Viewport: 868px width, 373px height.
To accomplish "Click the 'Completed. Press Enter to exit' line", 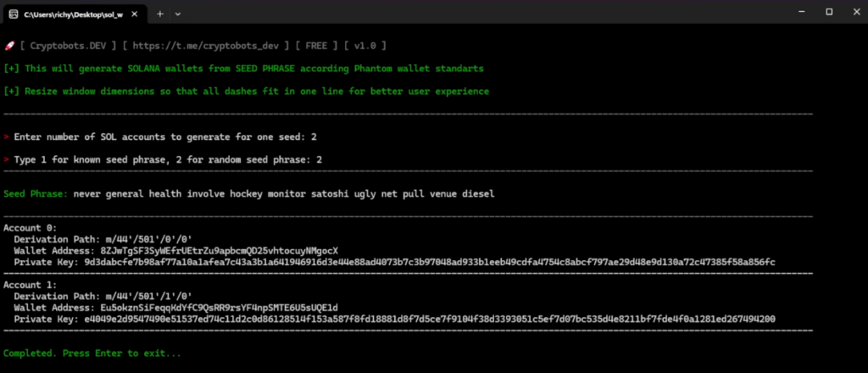I will 92,353.
